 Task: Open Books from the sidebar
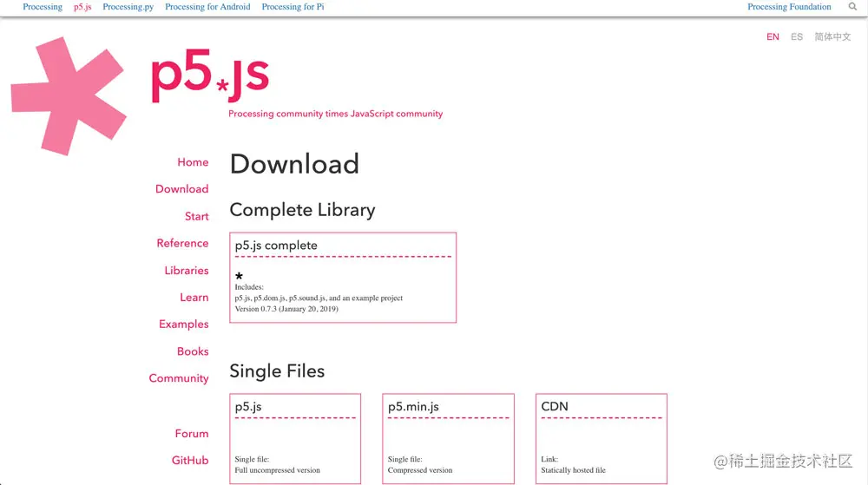[x=193, y=351]
